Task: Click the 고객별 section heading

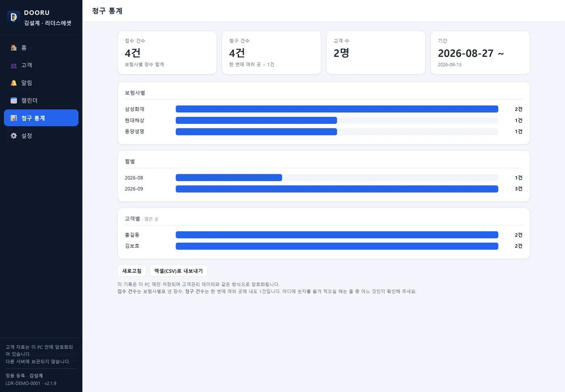Action: (132, 219)
